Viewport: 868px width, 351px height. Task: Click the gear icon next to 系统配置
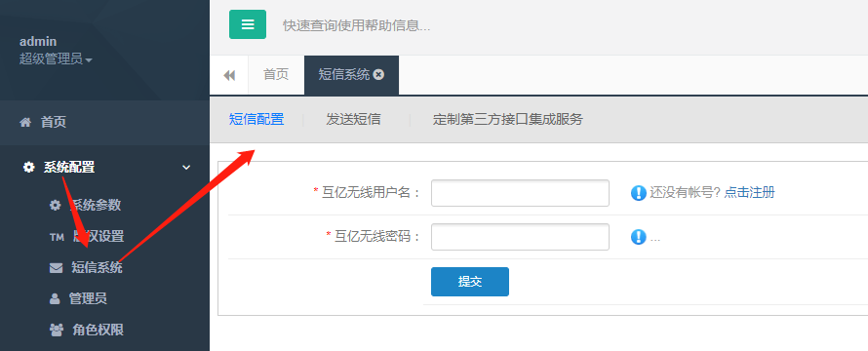(29, 167)
